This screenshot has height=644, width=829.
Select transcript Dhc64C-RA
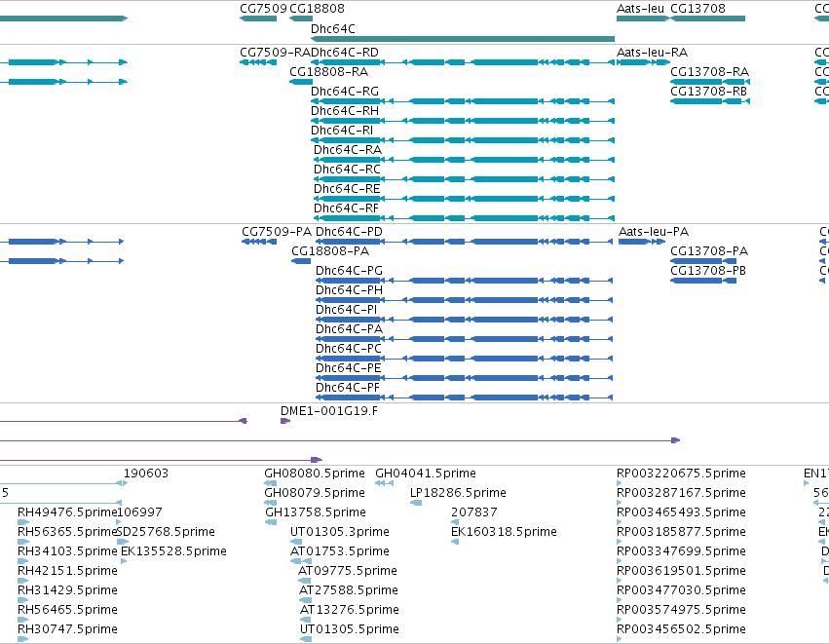[348, 150]
